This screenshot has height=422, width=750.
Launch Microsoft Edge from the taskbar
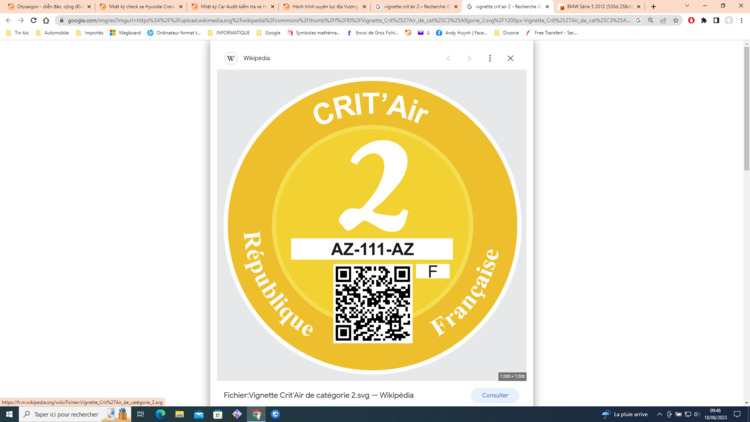(160, 414)
